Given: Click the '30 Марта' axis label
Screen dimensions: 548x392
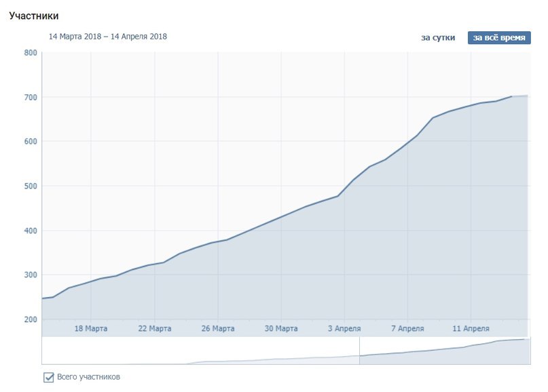Looking at the screenshot, I should click(x=281, y=328).
